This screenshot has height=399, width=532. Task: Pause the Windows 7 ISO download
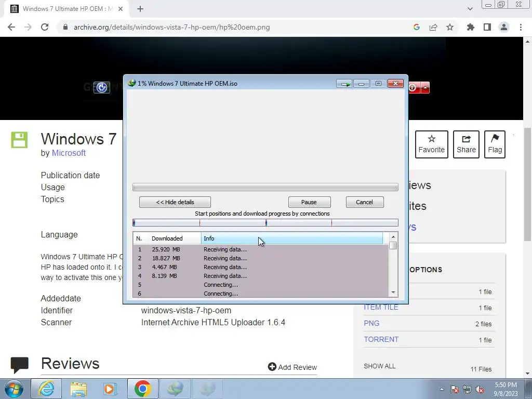309,202
